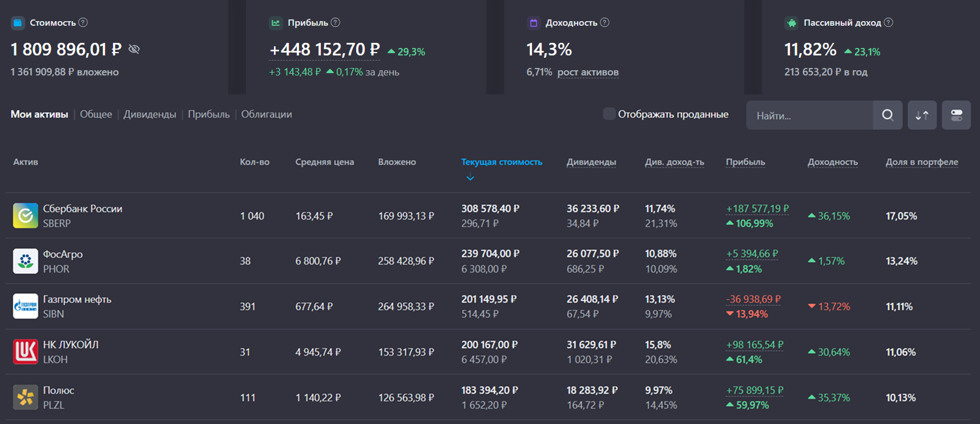Click the green Прибыль chart icon
The height and width of the screenshot is (424, 980).
276,23
